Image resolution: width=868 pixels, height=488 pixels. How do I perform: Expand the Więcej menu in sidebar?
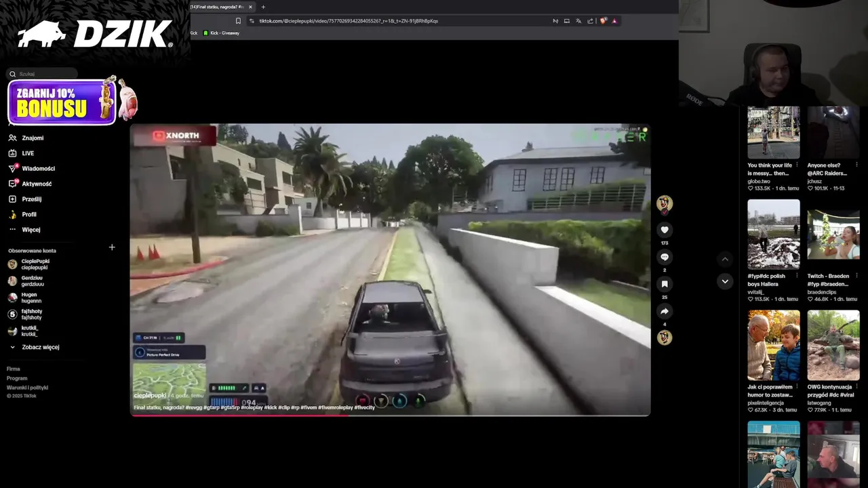(x=24, y=230)
